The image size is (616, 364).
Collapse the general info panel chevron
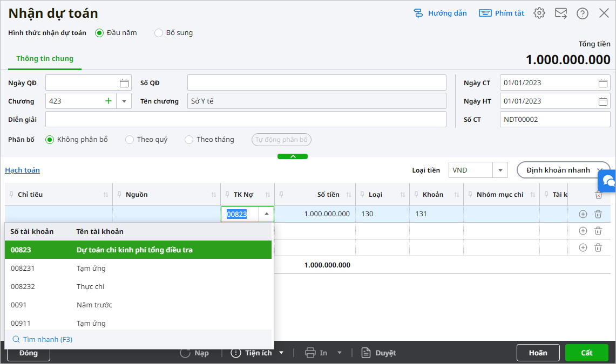point(293,156)
